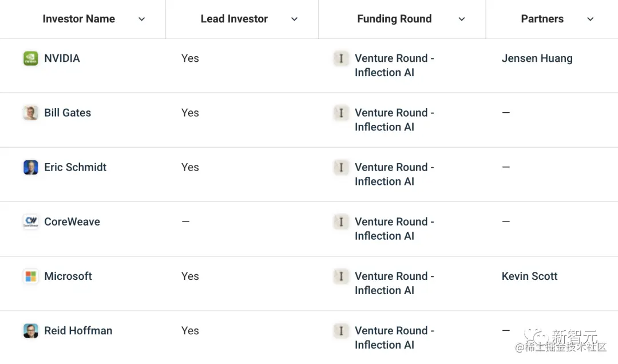This screenshot has width=618, height=364.
Task: Click Bill Gates' profile photo
Action: point(30,113)
